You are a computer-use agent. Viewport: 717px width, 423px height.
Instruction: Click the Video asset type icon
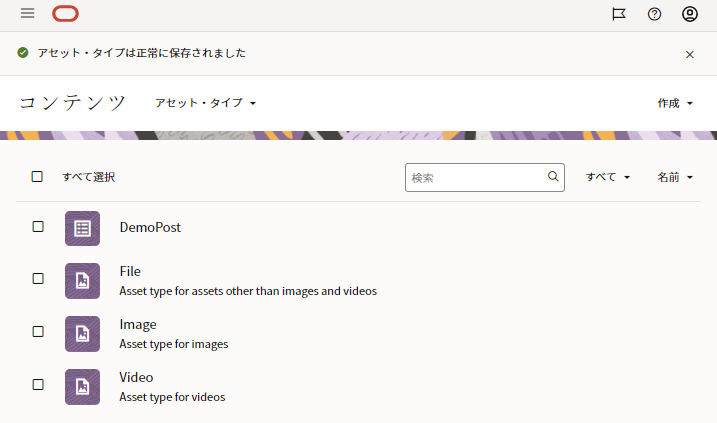(x=82, y=387)
